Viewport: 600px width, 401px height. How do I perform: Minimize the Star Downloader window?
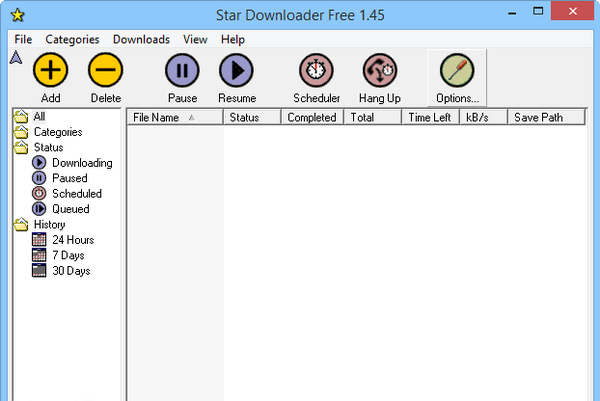click(512, 13)
